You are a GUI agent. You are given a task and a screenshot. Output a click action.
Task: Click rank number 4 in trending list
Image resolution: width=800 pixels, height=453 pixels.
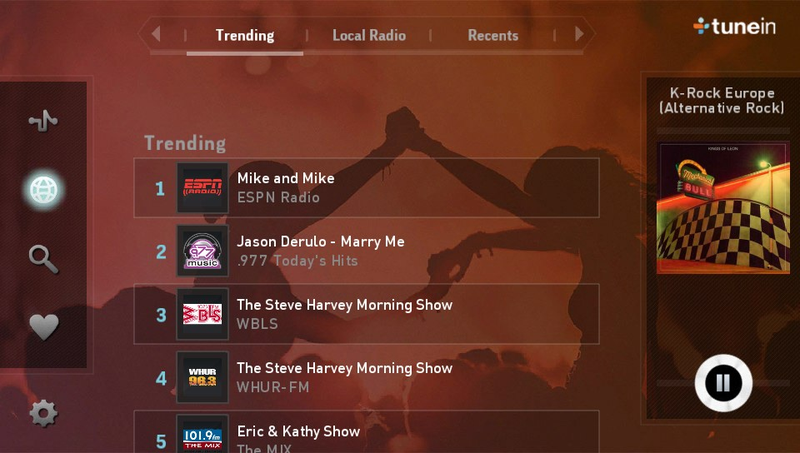(161, 379)
